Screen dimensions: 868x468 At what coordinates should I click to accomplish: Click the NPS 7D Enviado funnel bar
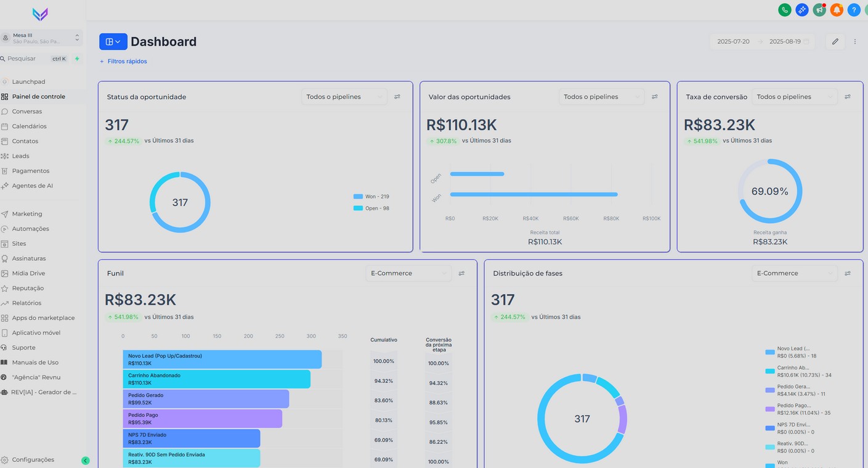pos(191,438)
